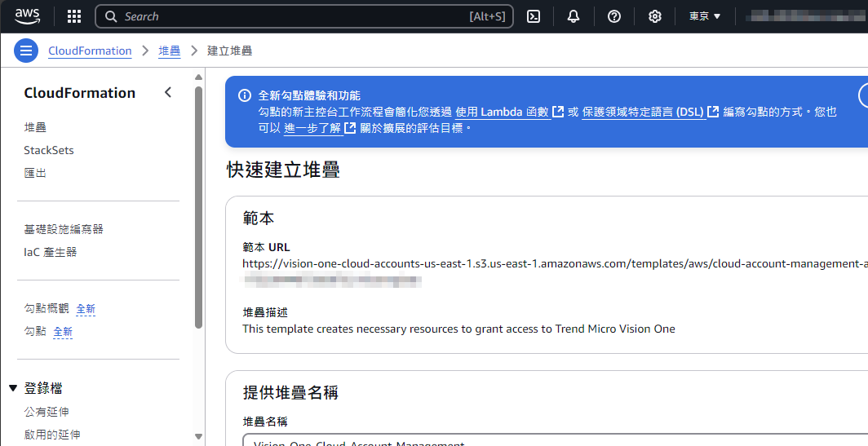Click the CloudFormation breadcrumb link
This screenshot has width=868, height=446.
click(x=90, y=51)
